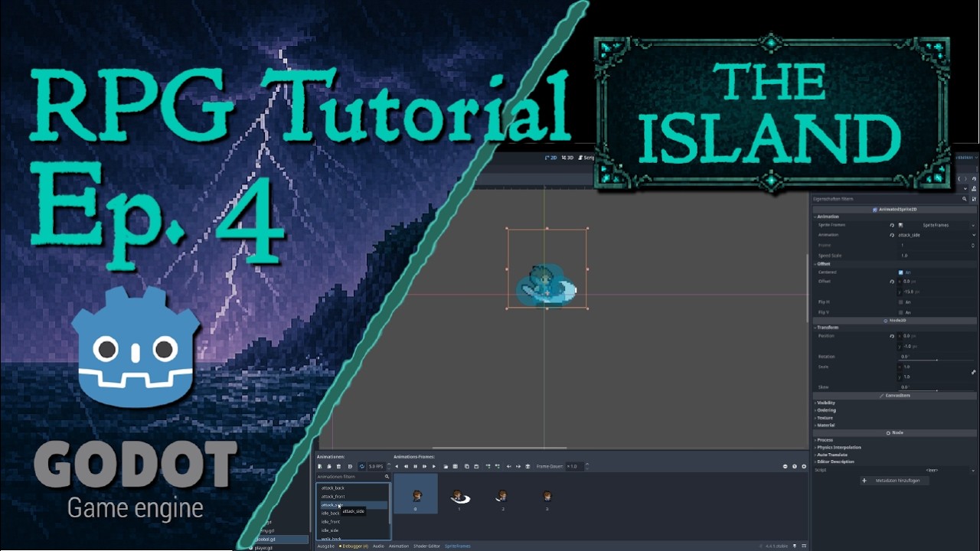Open the Shader-Editor bottom tab
This screenshot has width=980, height=551.
point(427,546)
